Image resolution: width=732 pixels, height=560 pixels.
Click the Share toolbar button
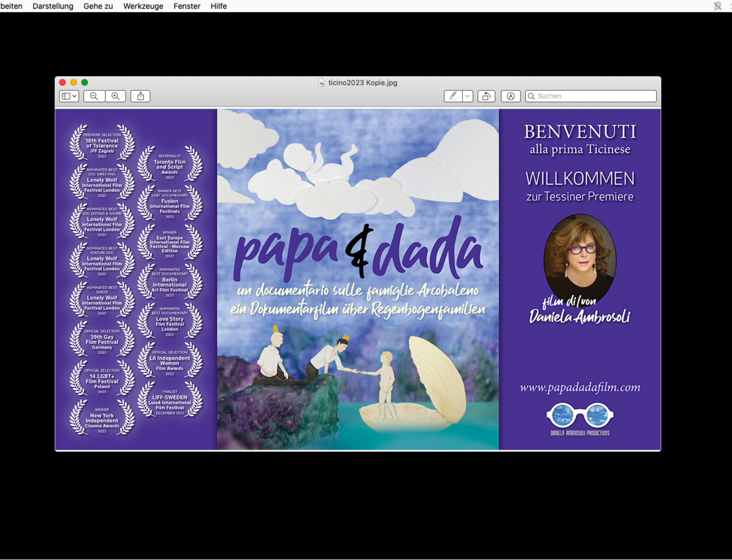click(140, 96)
